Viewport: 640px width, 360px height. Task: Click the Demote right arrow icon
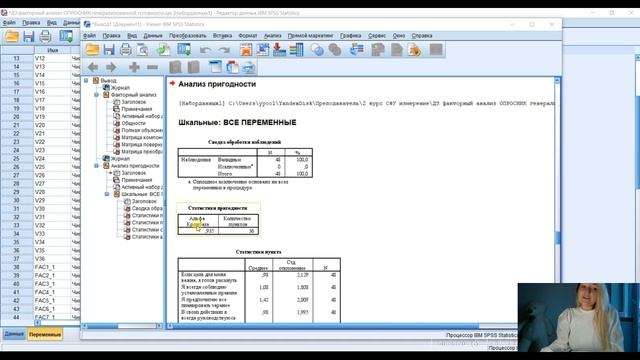pos(111,67)
